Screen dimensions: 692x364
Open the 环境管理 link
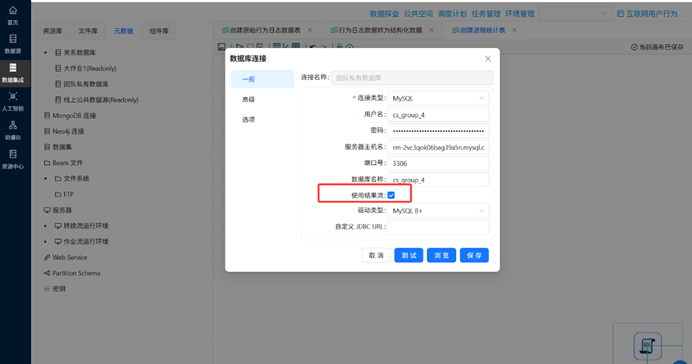520,14
